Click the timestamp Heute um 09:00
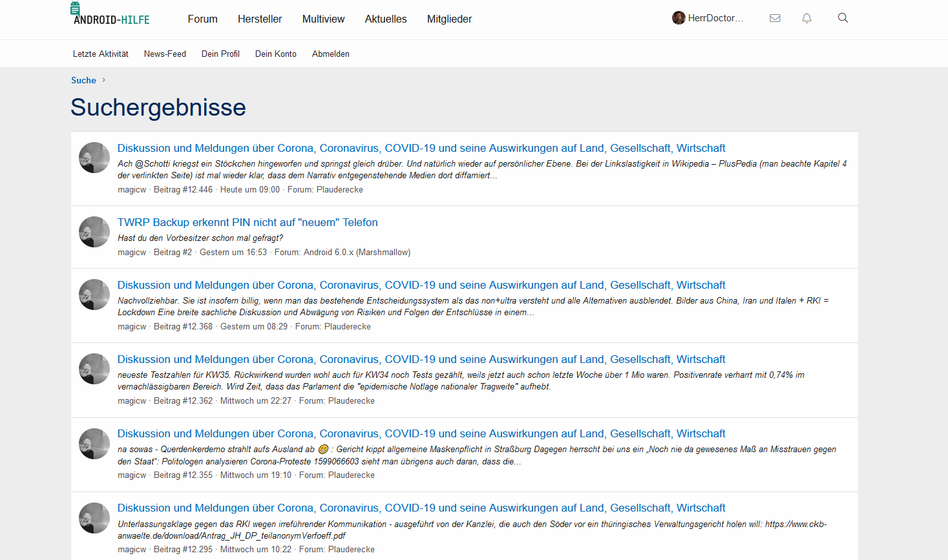The width and height of the screenshot is (948, 560). tap(250, 190)
